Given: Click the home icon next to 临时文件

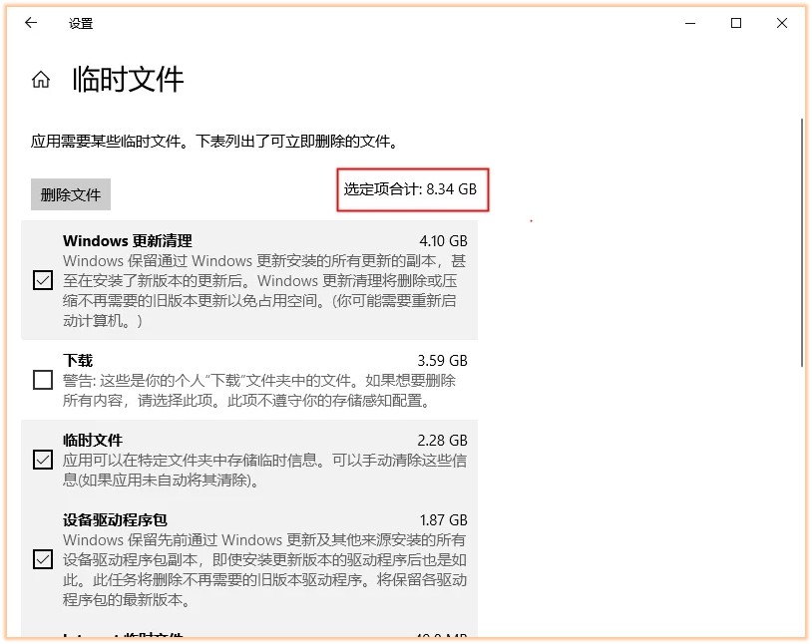Looking at the screenshot, I should coord(40,79).
